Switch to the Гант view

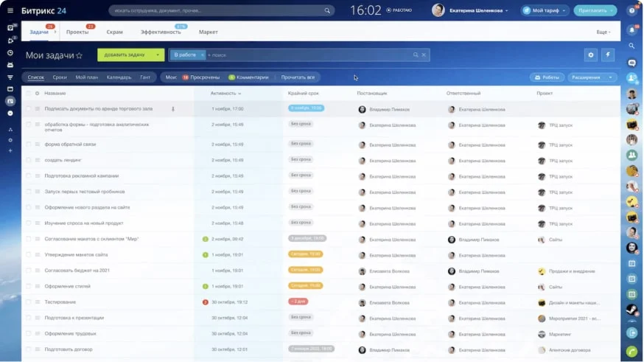pyautogui.click(x=145, y=77)
